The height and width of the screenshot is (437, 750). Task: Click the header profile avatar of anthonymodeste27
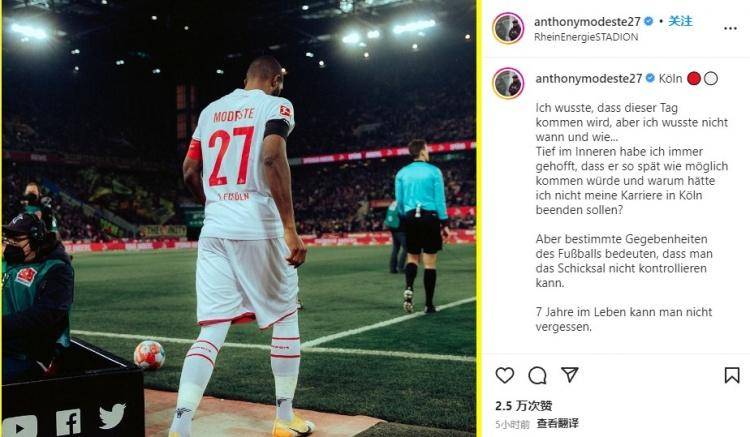(508, 28)
